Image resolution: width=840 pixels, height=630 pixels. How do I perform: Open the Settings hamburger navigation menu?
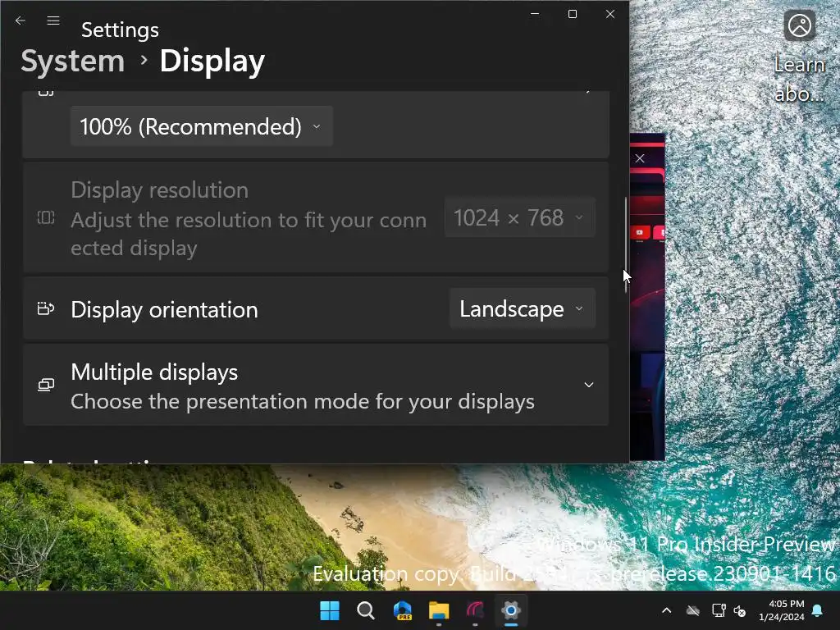53,21
